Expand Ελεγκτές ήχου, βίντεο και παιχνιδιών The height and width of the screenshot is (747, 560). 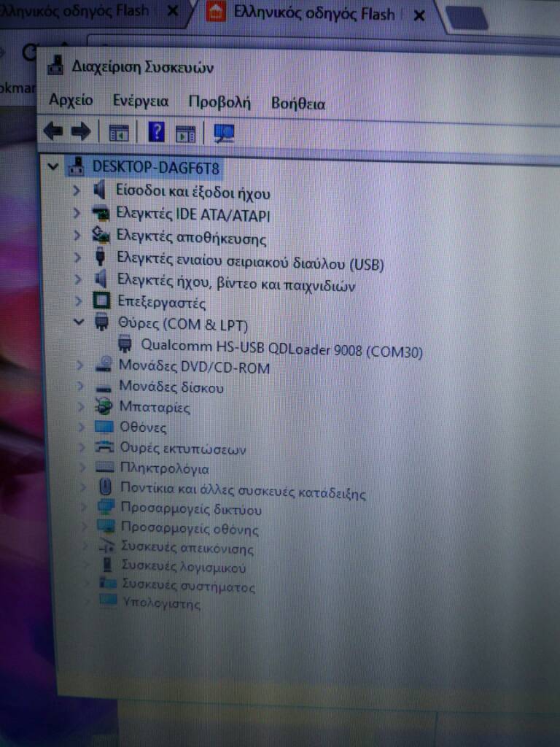click(x=78, y=279)
